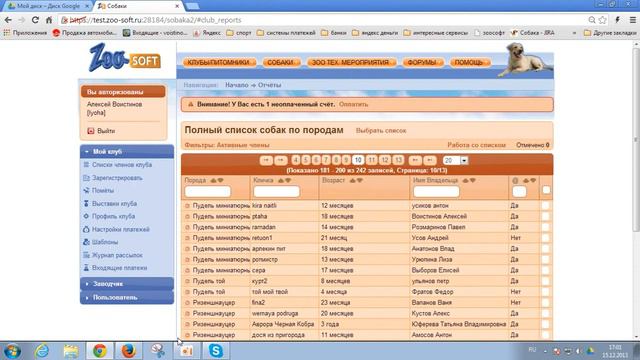Collapse the Мой клуб sidebar section
Viewport: 640px width, 360px height.
[x=127, y=151]
